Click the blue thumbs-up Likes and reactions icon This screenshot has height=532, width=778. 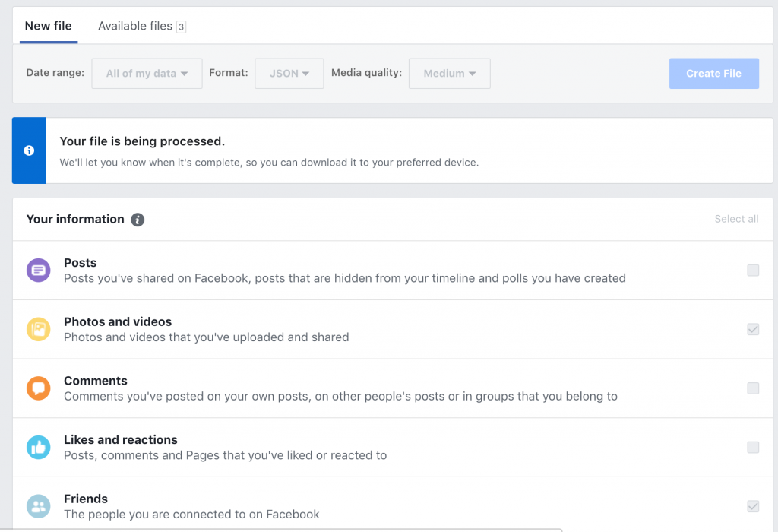click(38, 447)
